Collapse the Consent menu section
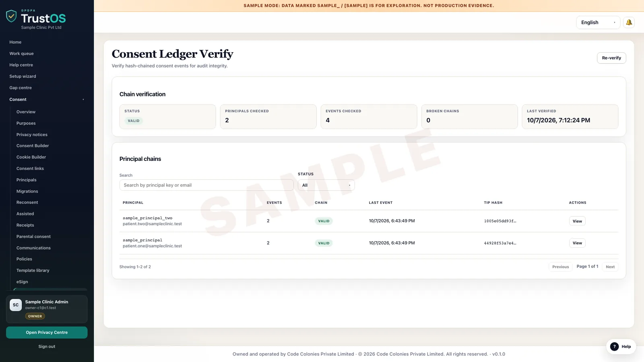 (x=47, y=99)
